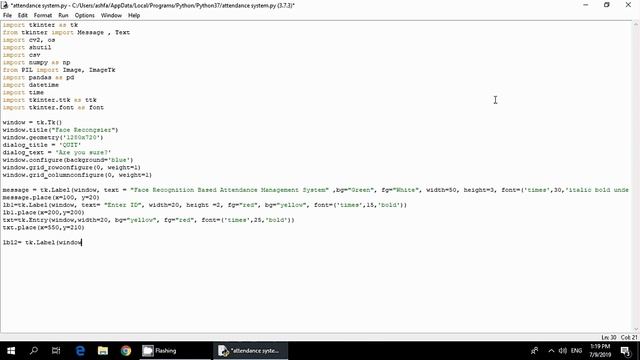Open taskbar search magnifier
Viewport: 640px width, 360px height.
(x=34, y=351)
